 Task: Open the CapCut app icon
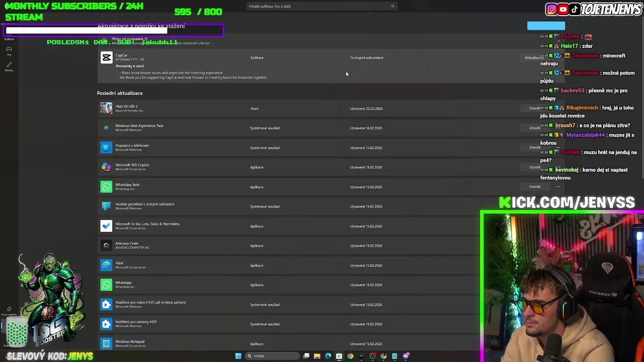pos(106,57)
